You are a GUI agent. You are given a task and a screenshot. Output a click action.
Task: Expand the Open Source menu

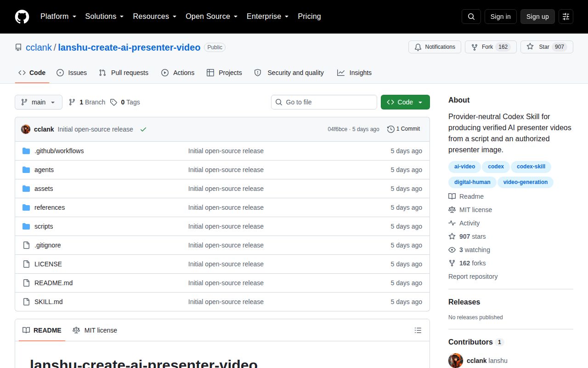pos(211,17)
